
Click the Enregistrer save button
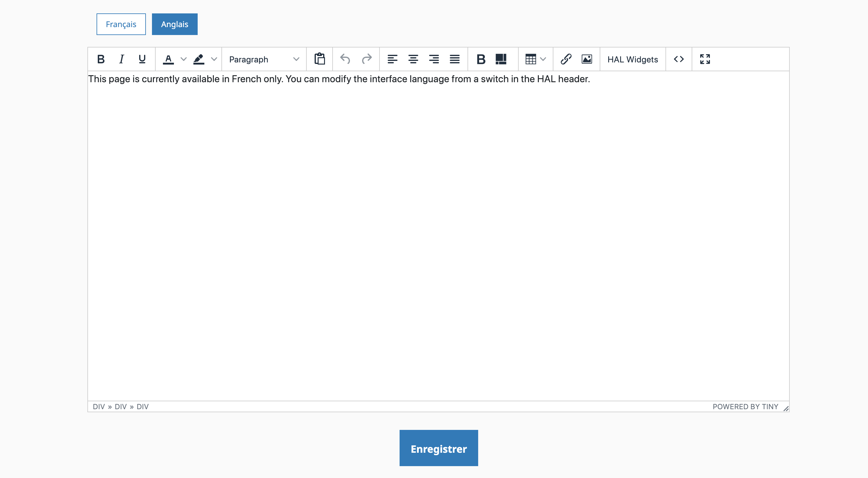[x=439, y=448]
